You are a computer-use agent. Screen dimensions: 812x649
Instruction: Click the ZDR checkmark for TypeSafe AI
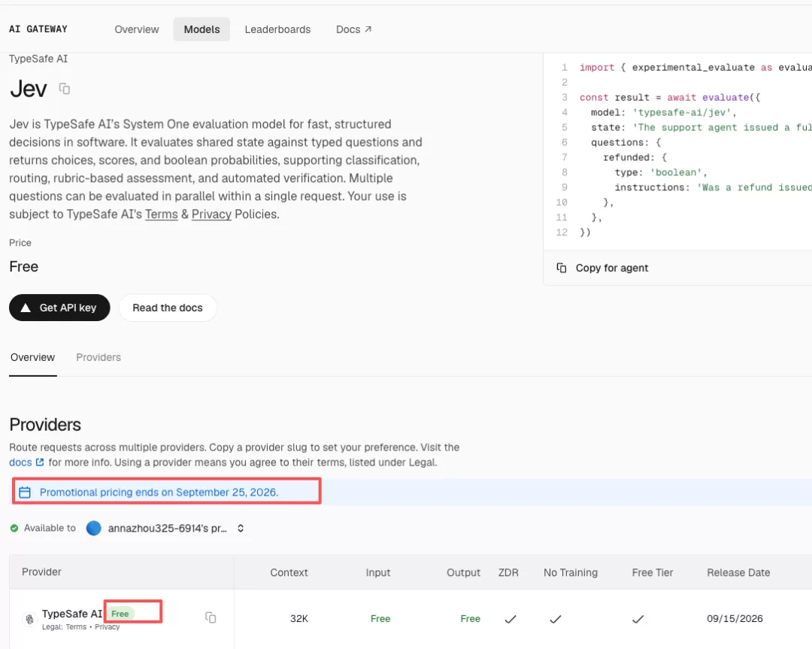511,618
